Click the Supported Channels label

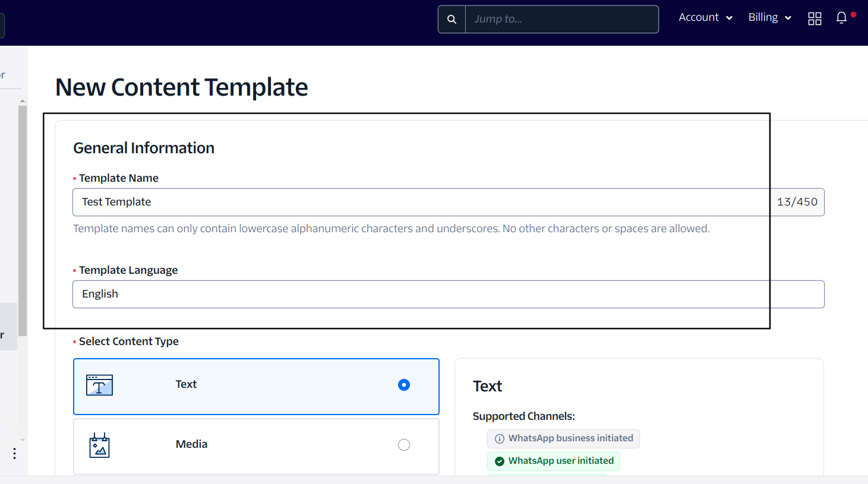point(524,416)
